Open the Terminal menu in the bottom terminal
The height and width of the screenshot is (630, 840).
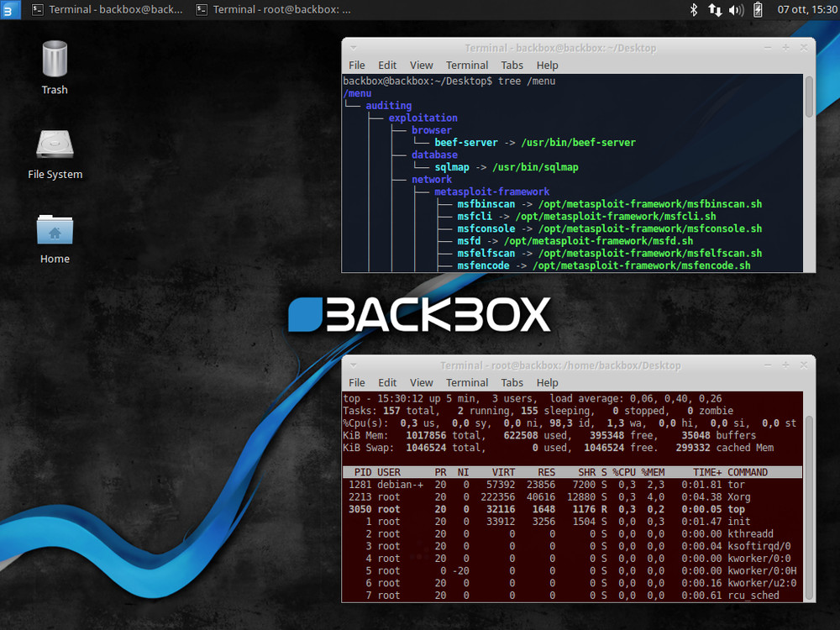(x=466, y=382)
